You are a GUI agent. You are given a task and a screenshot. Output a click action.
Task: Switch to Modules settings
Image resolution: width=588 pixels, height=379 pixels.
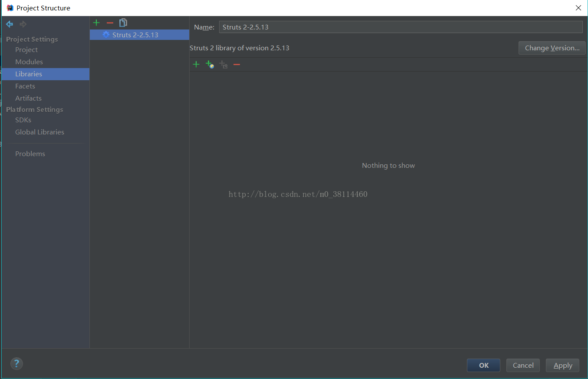point(29,62)
